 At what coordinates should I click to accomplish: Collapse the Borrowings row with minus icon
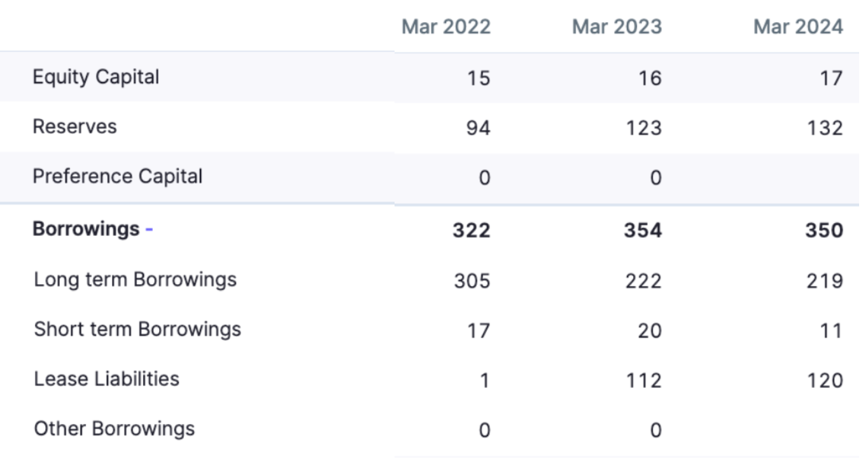click(x=149, y=229)
